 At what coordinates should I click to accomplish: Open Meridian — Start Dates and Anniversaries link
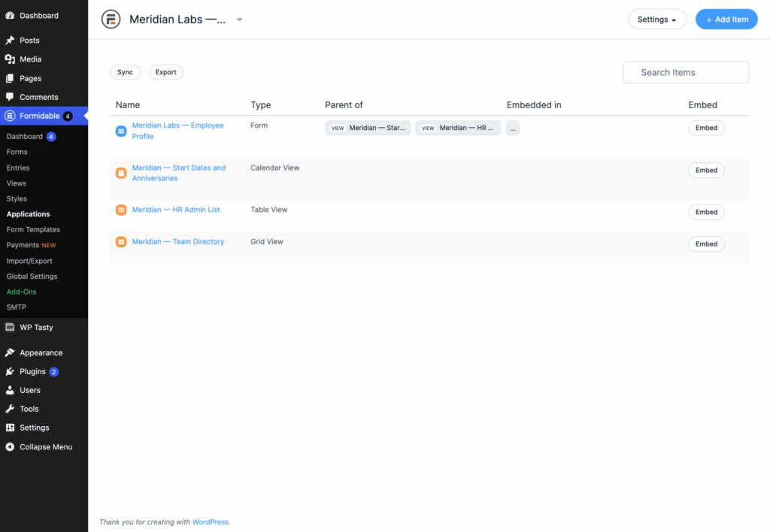tap(179, 173)
